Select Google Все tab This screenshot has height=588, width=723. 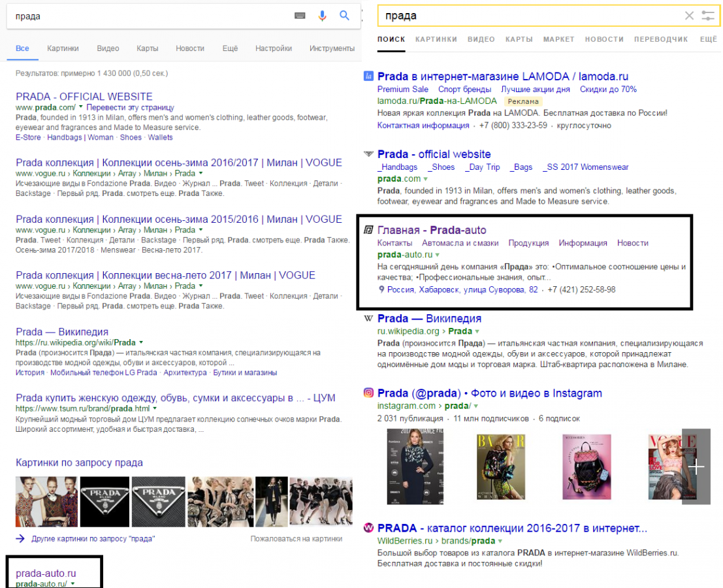[22, 48]
